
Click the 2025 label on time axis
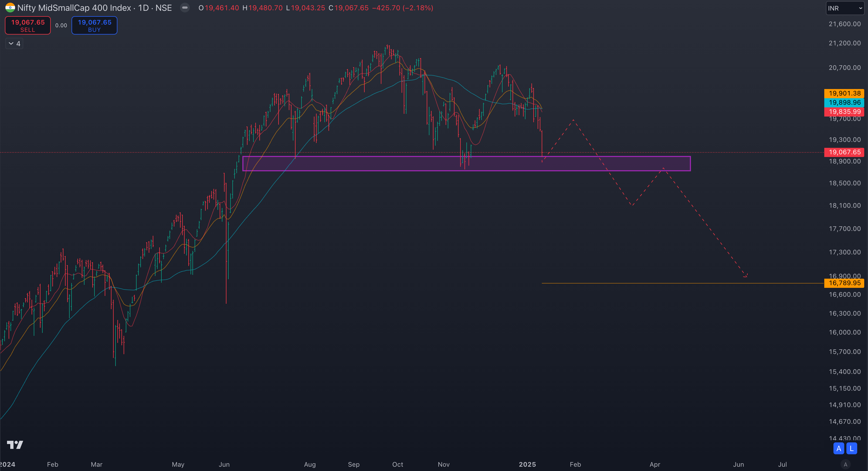coord(527,464)
